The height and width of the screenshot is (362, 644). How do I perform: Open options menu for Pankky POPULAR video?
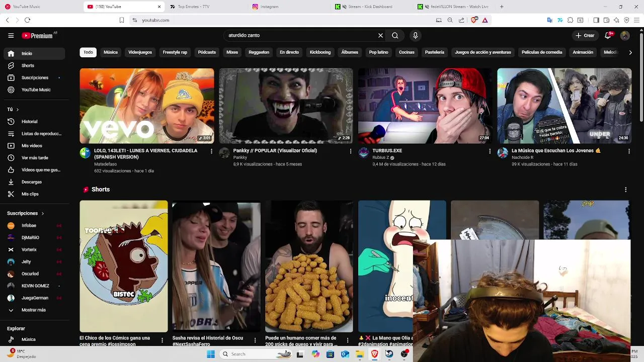click(x=351, y=151)
